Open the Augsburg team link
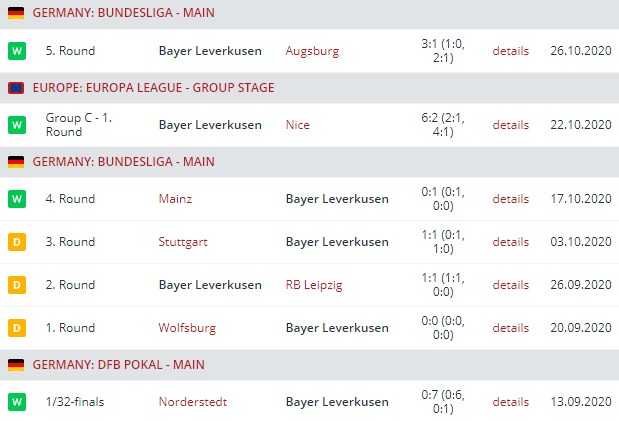This screenshot has height=421, width=619. click(312, 51)
